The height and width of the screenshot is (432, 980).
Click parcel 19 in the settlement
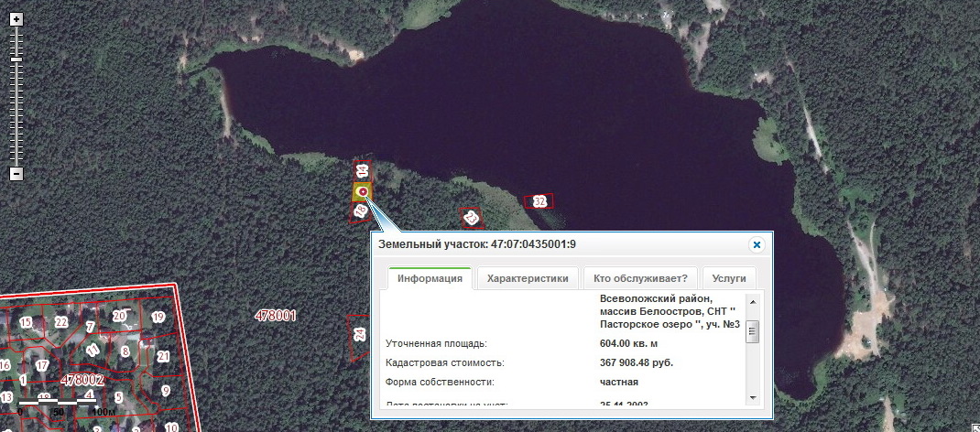(x=158, y=318)
